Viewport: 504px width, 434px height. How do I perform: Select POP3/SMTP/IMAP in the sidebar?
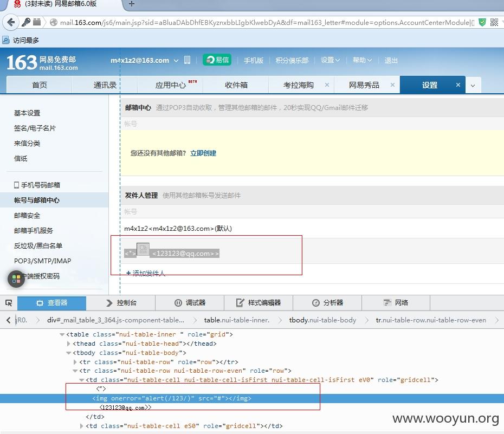point(42,261)
